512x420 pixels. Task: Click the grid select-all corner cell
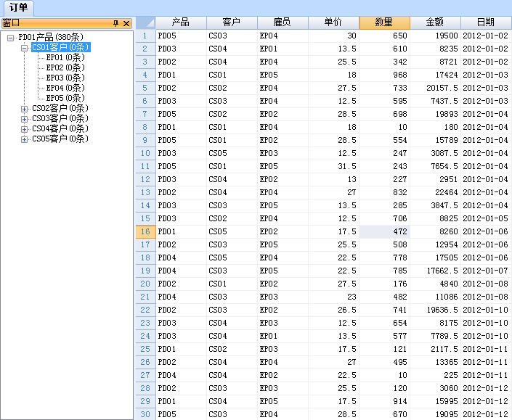(x=146, y=22)
